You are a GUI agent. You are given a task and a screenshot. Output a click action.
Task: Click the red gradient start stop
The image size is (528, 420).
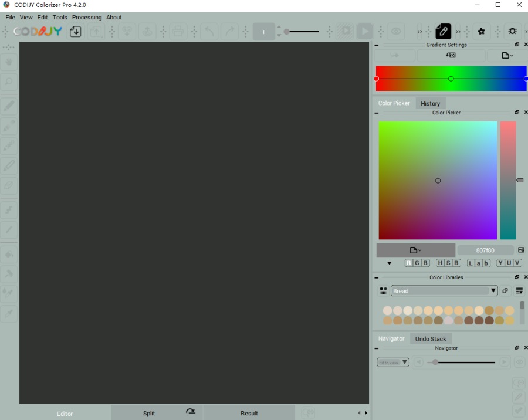pos(377,79)
